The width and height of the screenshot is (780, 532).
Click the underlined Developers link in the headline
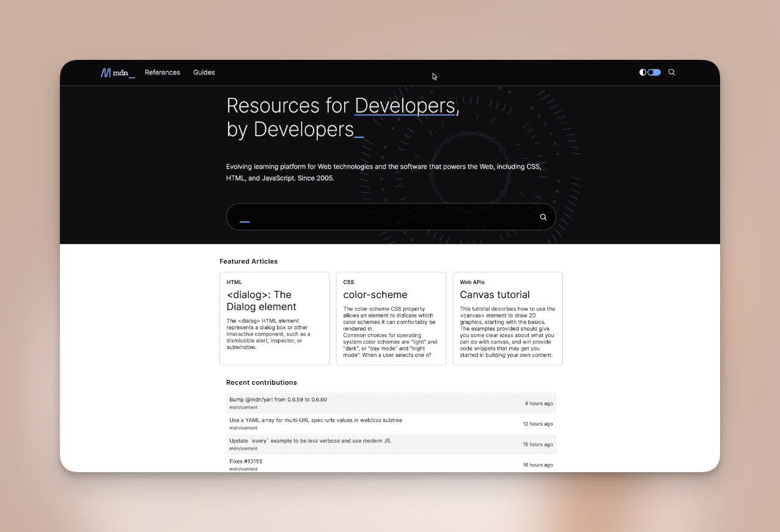tap(405, 106)
